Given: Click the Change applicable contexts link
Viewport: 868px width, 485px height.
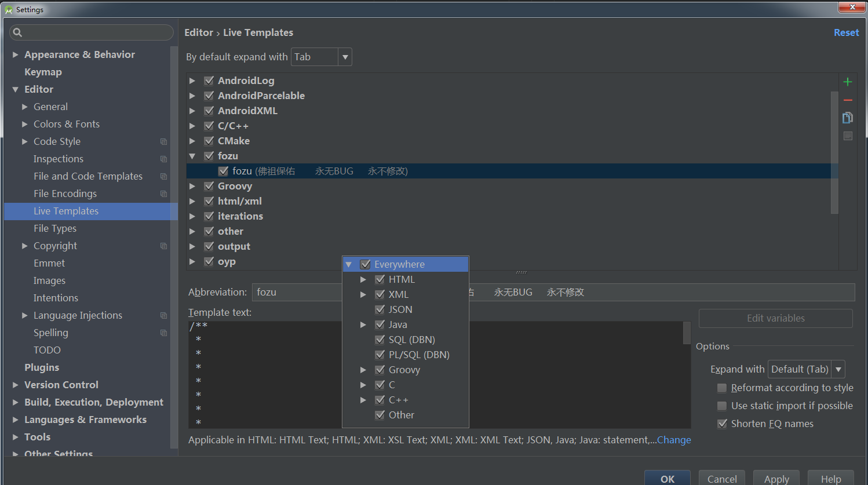Looking at the screenshot, I should pyautogui.click(x=674, y=440).
